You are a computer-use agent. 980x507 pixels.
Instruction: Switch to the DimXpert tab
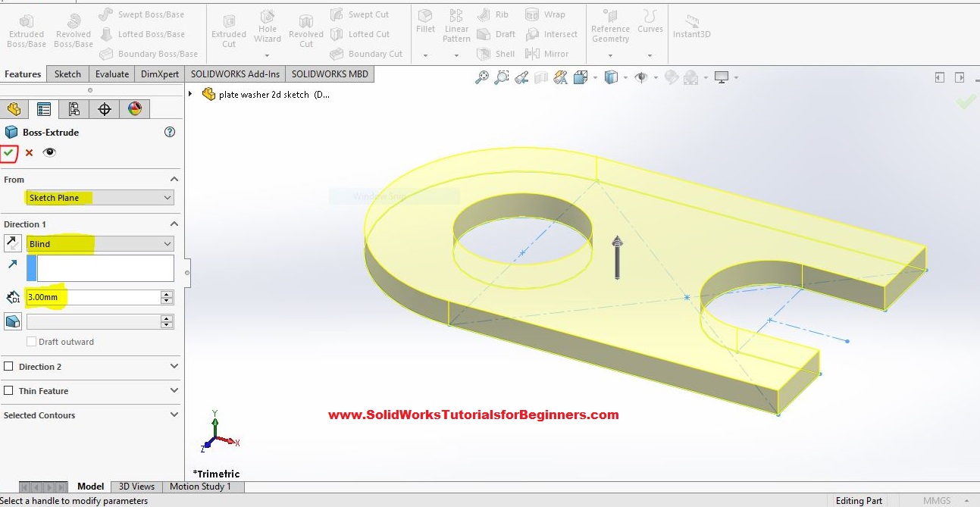click(160, 74)
